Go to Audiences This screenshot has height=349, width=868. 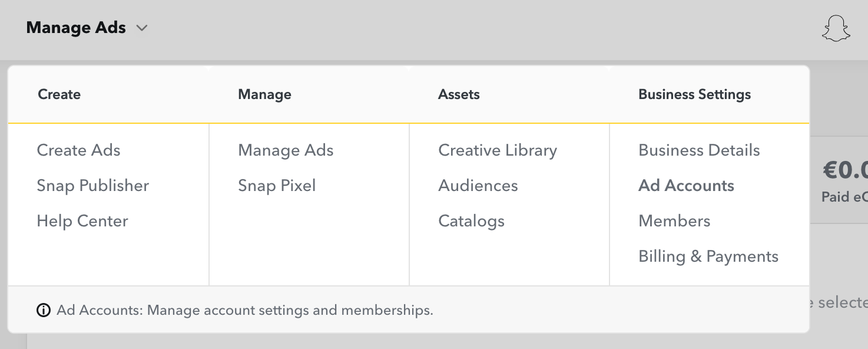point(478,186)
